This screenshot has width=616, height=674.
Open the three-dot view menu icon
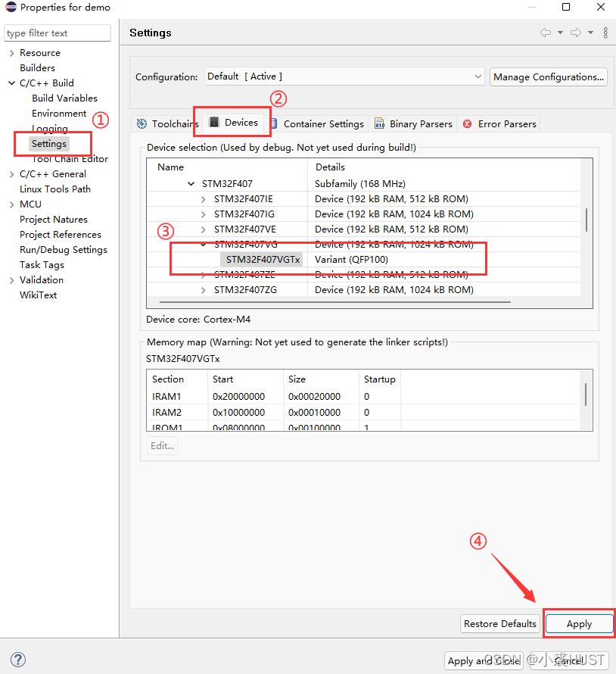[x=605, y=33]
